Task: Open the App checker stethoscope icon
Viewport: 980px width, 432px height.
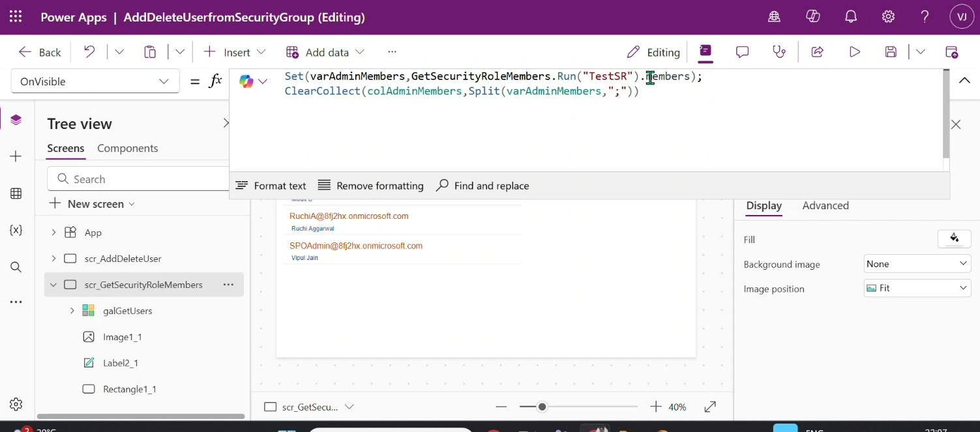Action: pyautogui.click(x=779, y=52)
